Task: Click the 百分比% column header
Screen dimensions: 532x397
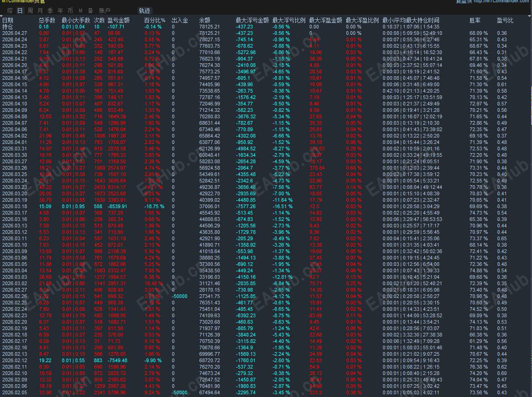Action: coord(155,20)
